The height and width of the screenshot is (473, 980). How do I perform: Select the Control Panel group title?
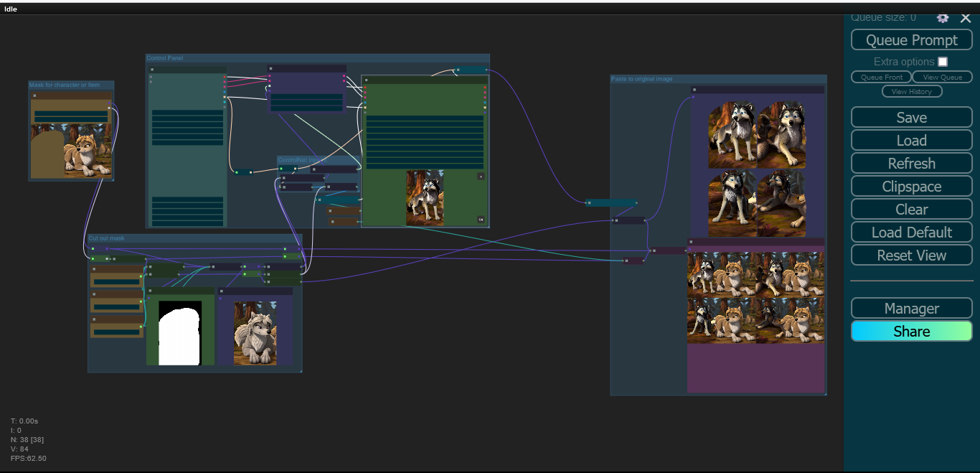pyautogui.click(x=165, y=58)
